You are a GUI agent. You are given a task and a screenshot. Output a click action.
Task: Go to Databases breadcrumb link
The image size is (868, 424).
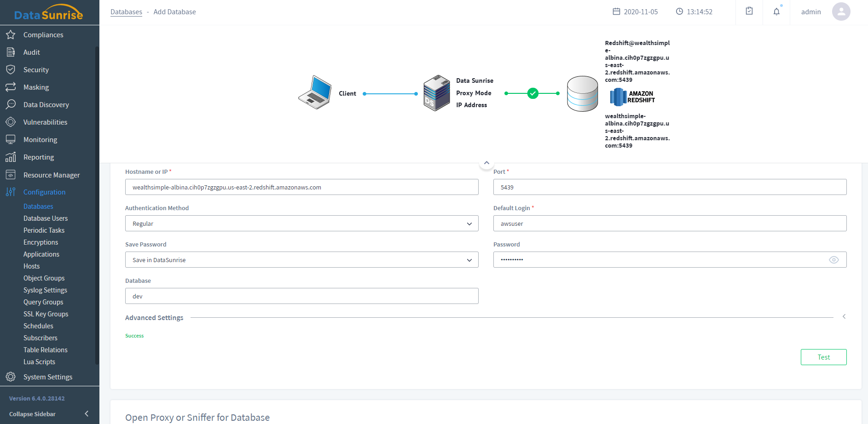126,12
